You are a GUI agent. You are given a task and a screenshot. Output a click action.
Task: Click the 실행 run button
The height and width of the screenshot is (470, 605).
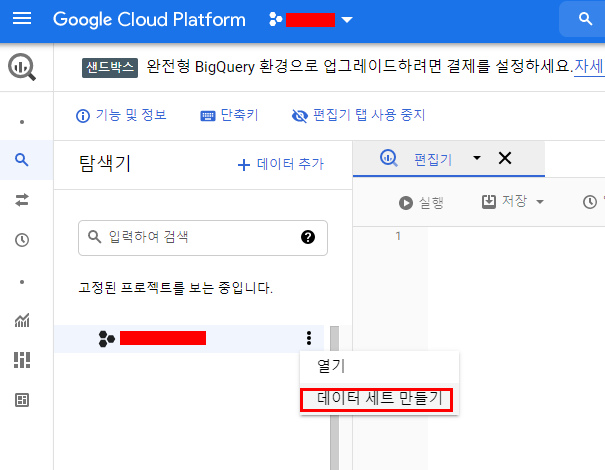point(421,202)
